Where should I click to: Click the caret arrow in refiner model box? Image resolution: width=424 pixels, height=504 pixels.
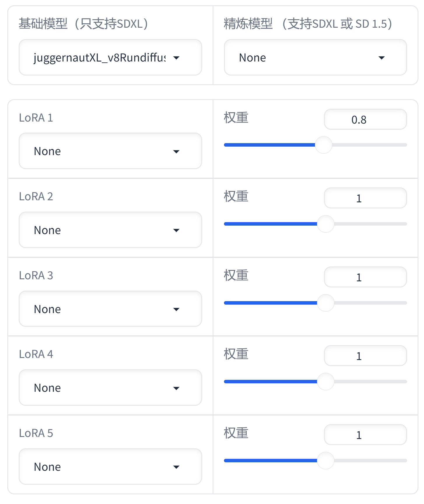tap(381, 58)
